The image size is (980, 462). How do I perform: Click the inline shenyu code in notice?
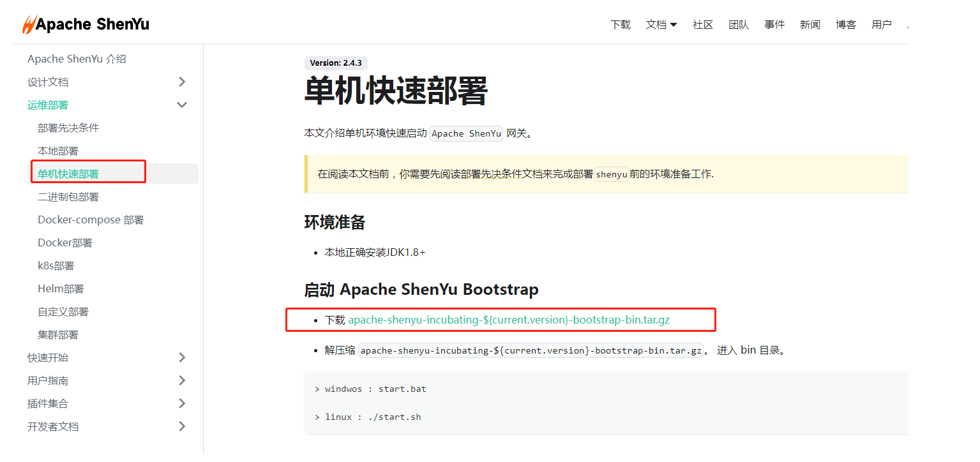[x=612, y=174]
